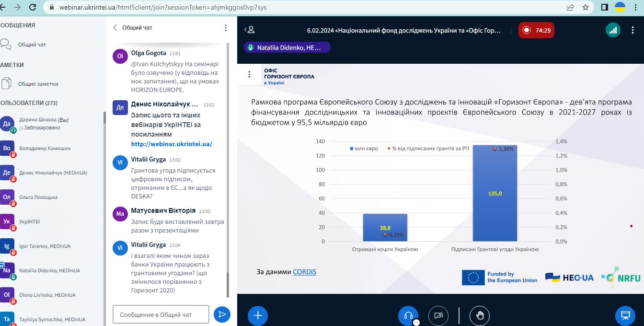Viewport: 644px width, 326px height.
Task: Select user Nataliia Didenko, HEOinUA
Action: (51, 270)
